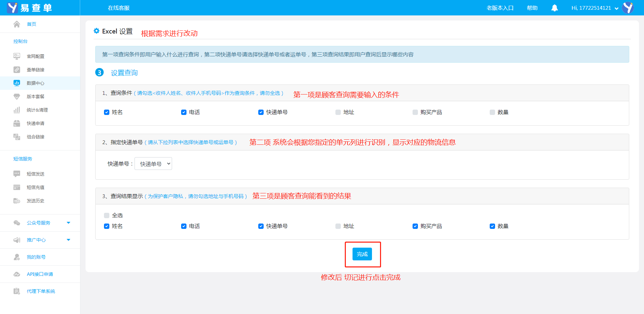The image size is (644, 314).
Task: Open 数据中心 in the sidebar
Action: coord(36,83)
